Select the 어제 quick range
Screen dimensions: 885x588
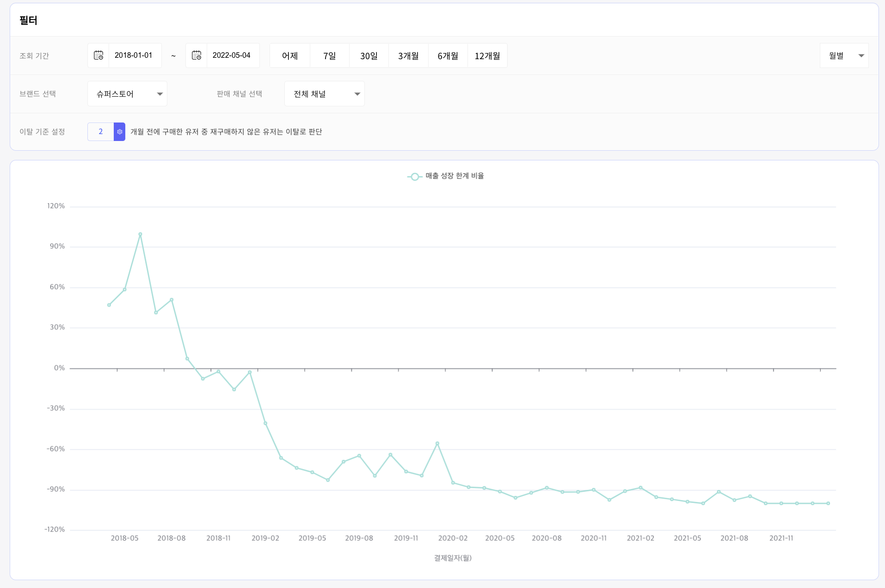[290, 56]
